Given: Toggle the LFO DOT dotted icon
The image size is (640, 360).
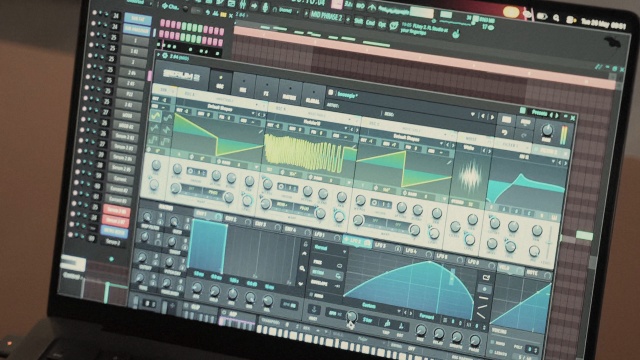Looking at the screenshot, I should [401, 327].
